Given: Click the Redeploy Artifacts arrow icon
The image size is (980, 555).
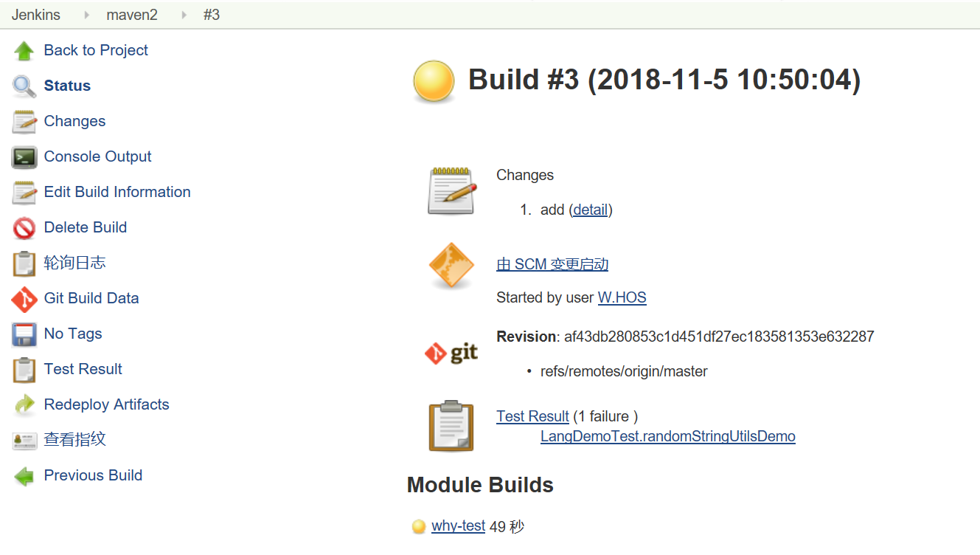Looking at the screenshot, I should pyautogui.click(x=24, y=405).
